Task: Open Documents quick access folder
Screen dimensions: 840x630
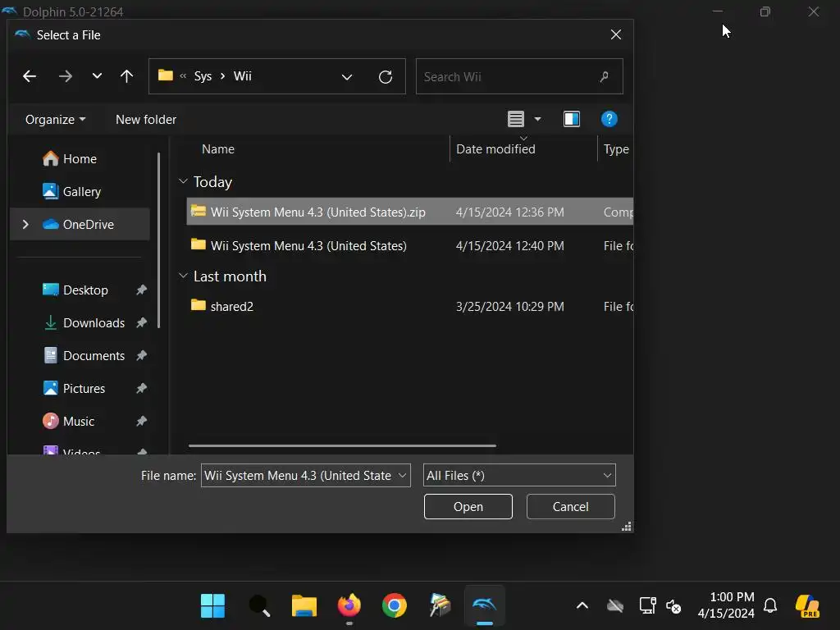Action: [84, 356]
